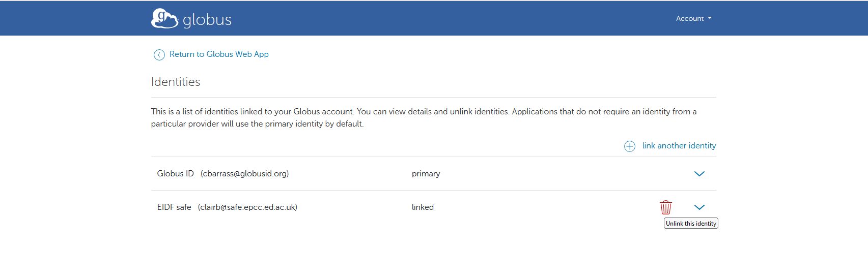Select the EIDF safe row label

point(174,207)
